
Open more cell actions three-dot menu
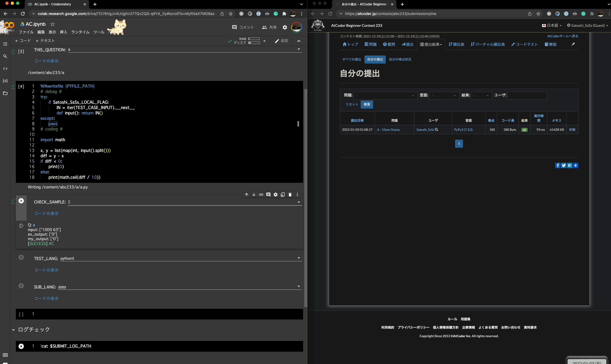pos(297,195)
